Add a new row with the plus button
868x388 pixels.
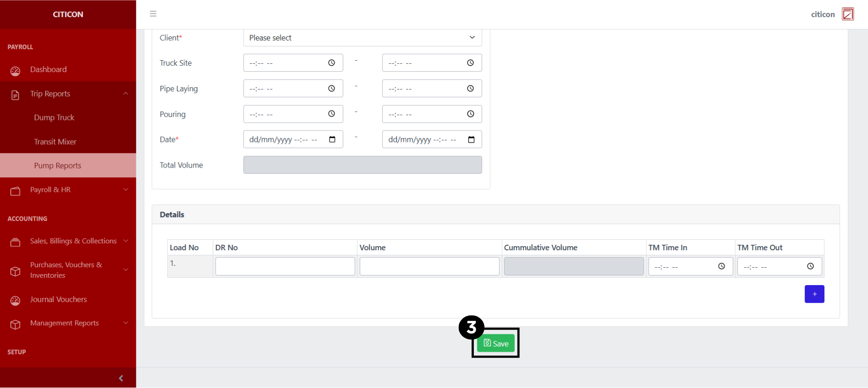(814, 294)
